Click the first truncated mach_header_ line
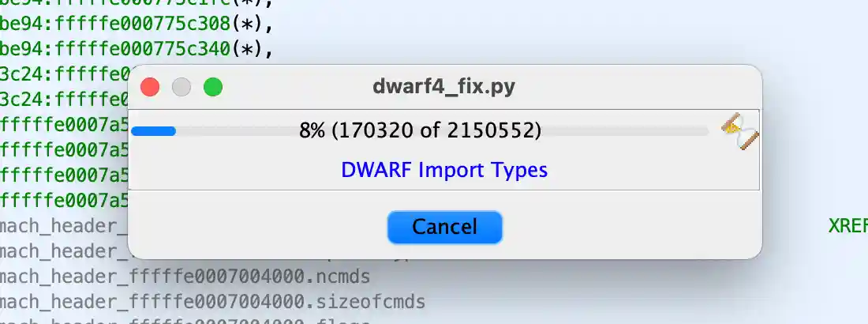Screen dimensions: 868x324 click(64, 226)
